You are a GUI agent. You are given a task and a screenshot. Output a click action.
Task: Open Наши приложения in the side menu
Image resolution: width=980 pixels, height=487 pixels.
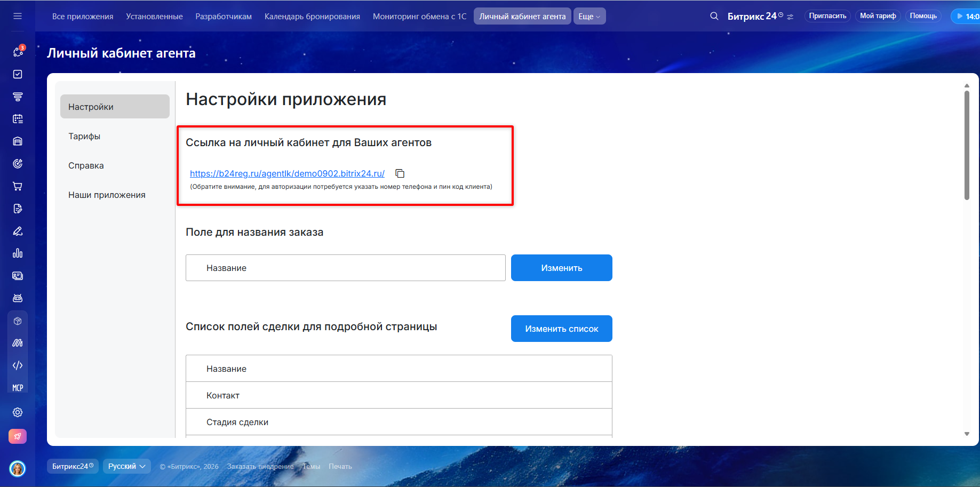(107, 195)
